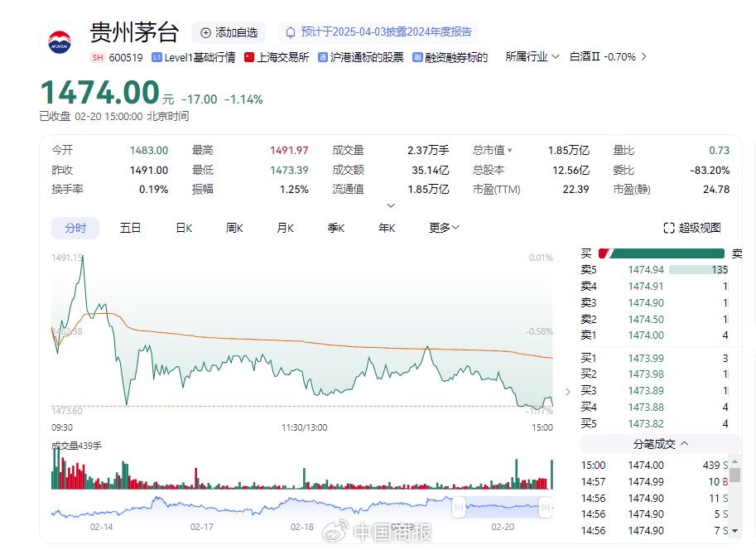Image resolution: width=756 pixels, height=550 pixels.
Task: Click the stock code 600519
Action: [126, 57]
